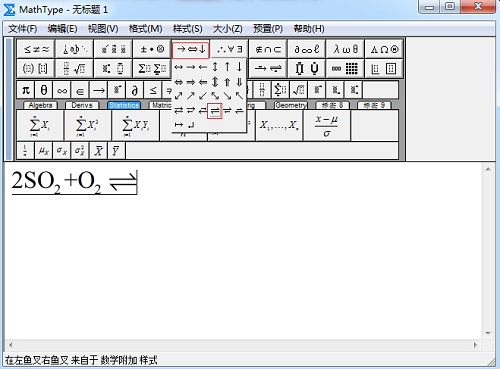Insert ∈ from the small bar
The height and width of the screenshot is (369, 500).
80,90
